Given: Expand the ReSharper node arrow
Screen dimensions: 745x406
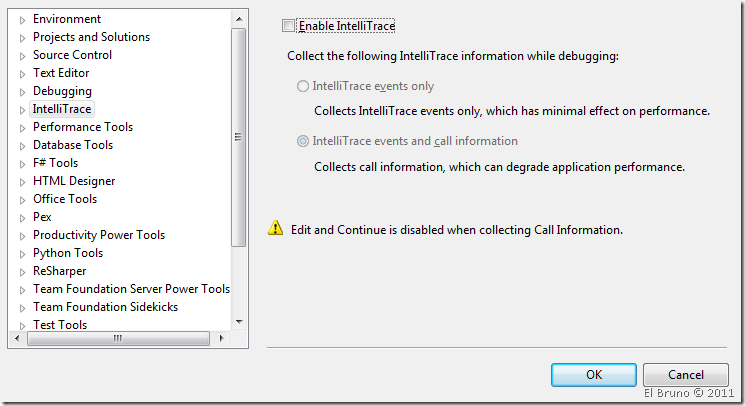Looking at the screenshot, I should [23, 271].
